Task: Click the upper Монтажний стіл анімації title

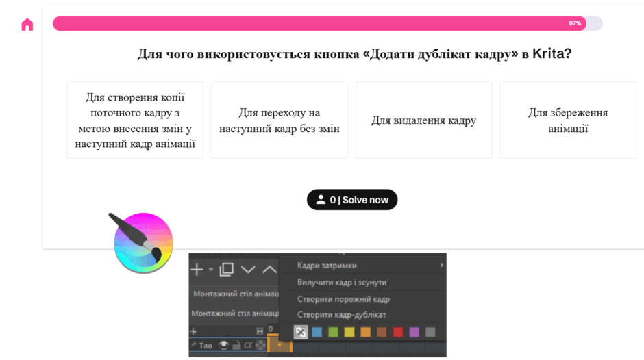Action: [236, 294]
